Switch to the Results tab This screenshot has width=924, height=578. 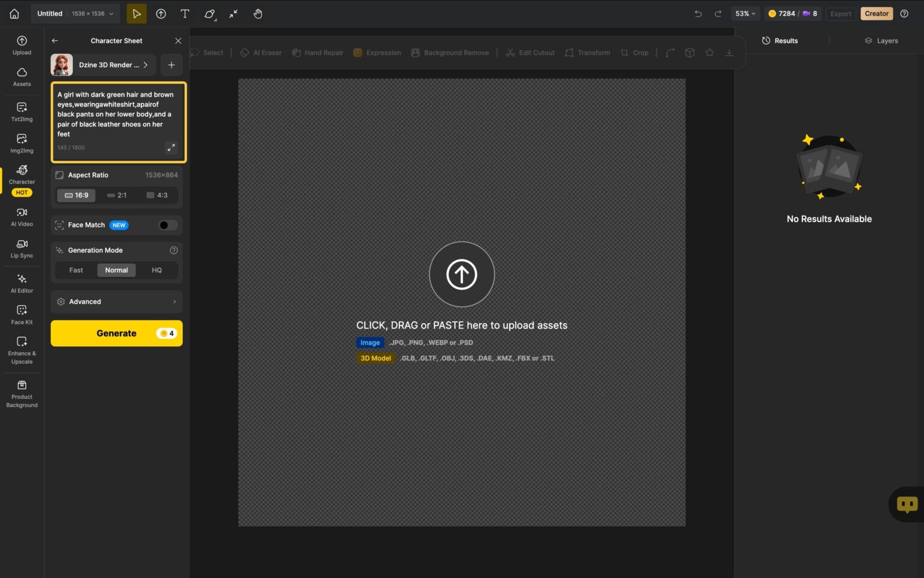[x=780, y=40]
